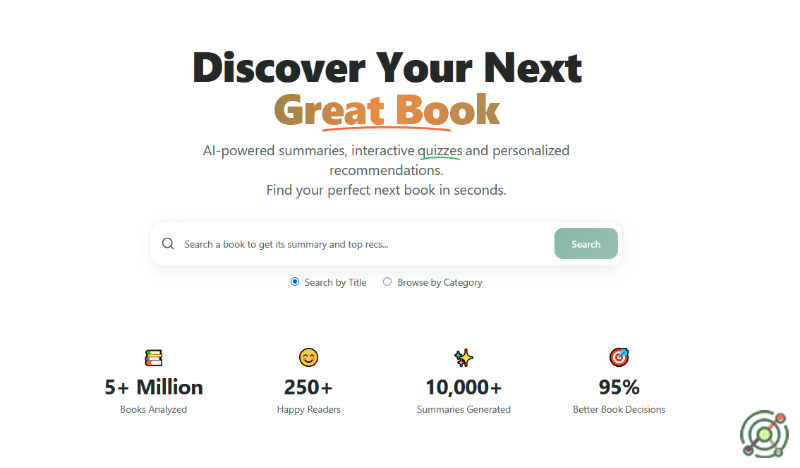Viewport: 800px width, 468px height.
Task: Click the Discover Your Next heading
Action: (x=386, y=67)
